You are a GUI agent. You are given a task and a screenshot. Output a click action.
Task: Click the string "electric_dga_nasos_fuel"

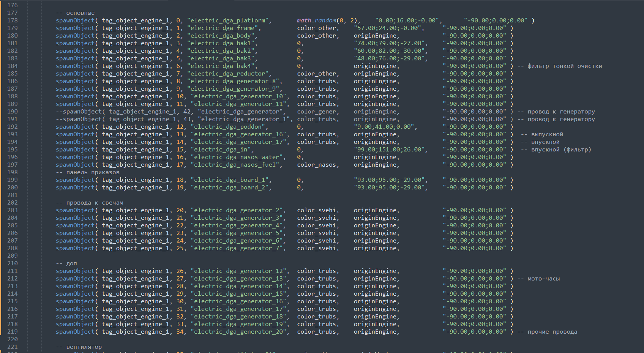tap(235, 165)
